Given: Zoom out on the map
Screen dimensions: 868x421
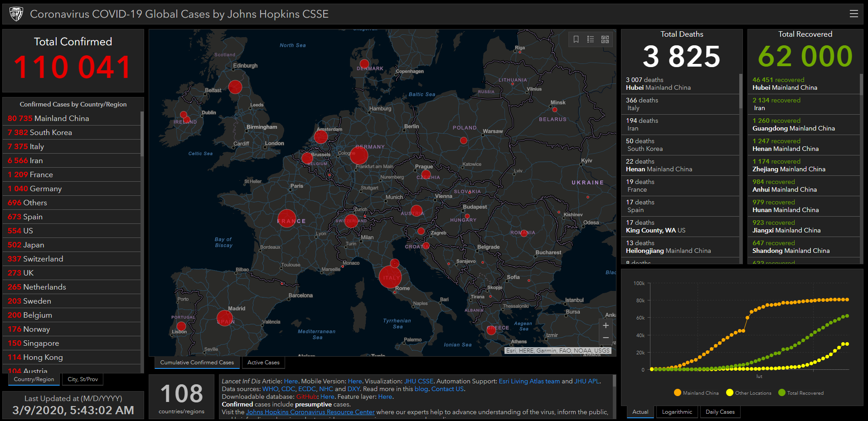Looking at the screenshot, I should [606, 338].
